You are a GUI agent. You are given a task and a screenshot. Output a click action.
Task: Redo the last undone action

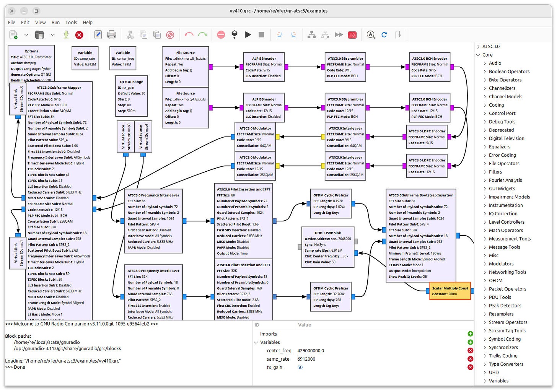(x=202, y=35)
